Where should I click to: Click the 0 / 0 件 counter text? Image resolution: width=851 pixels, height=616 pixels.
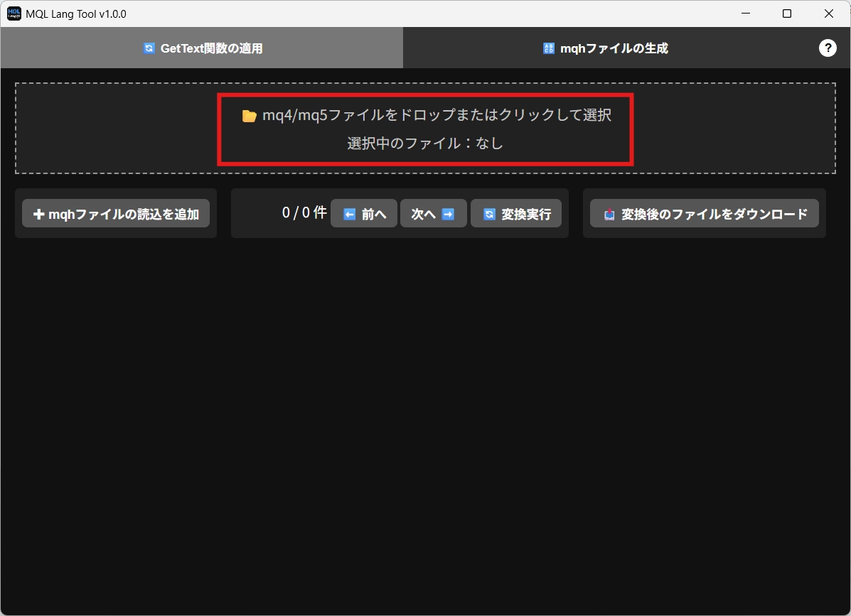[304, 212]
